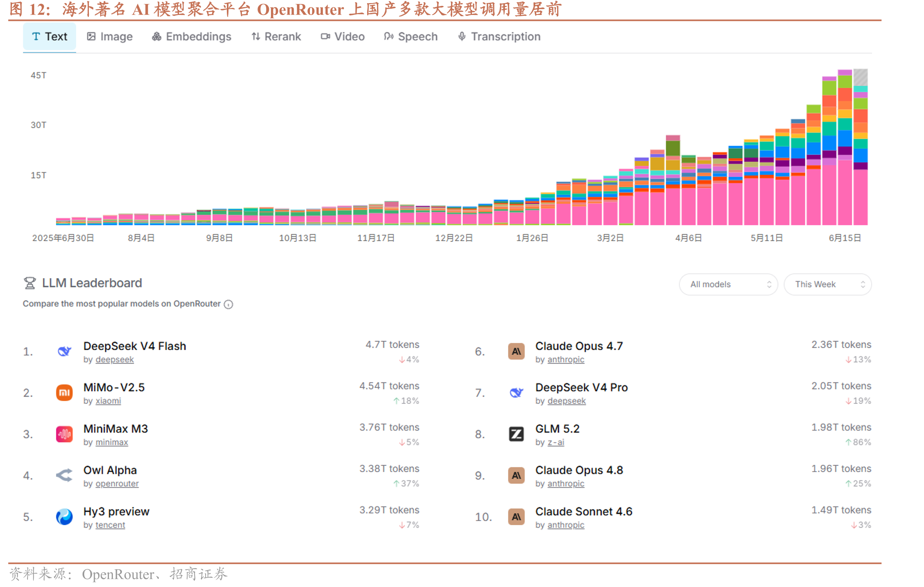Click the Claude Opus 4.7 Anthropic icon

pyautogui.click(x=516, y=351)
